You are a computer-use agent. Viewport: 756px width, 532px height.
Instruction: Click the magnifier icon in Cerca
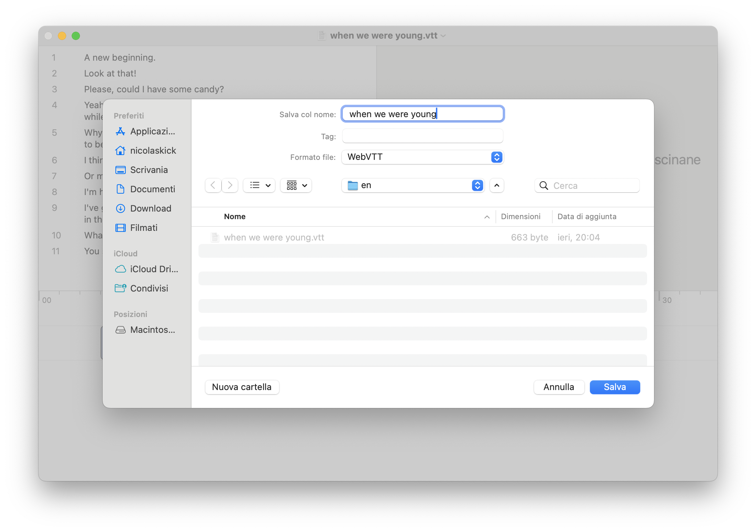(x=544, y=186)
